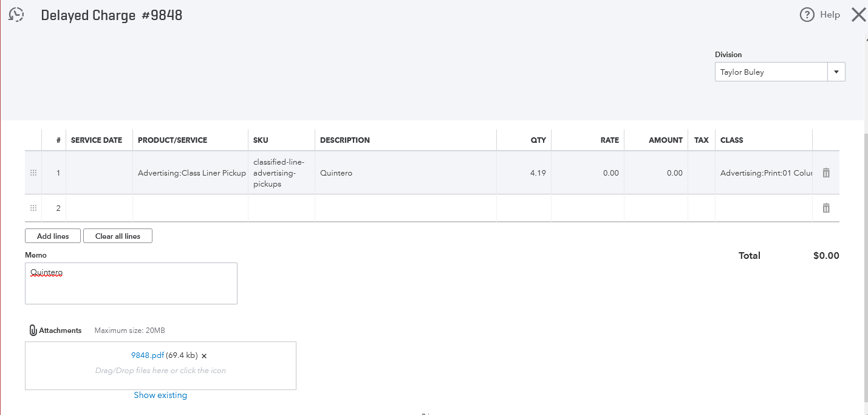
Task: Grab the drag handle for line 1
Action: (33, 173)
